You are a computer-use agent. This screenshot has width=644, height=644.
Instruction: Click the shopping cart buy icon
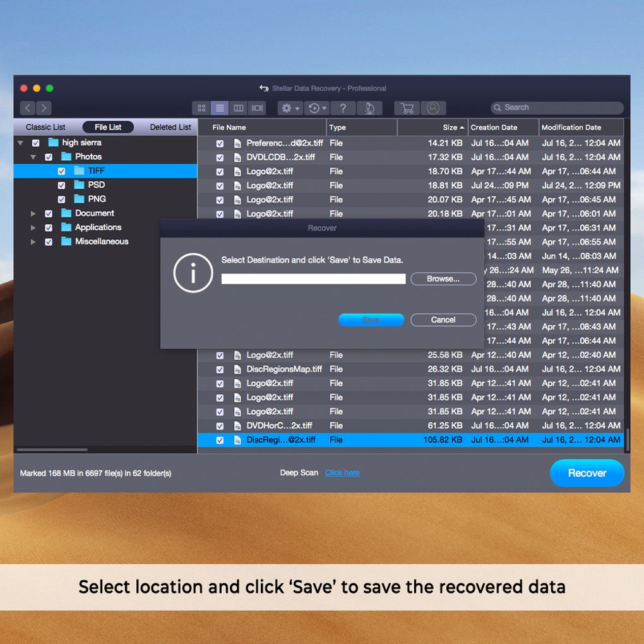coord(407,108)
